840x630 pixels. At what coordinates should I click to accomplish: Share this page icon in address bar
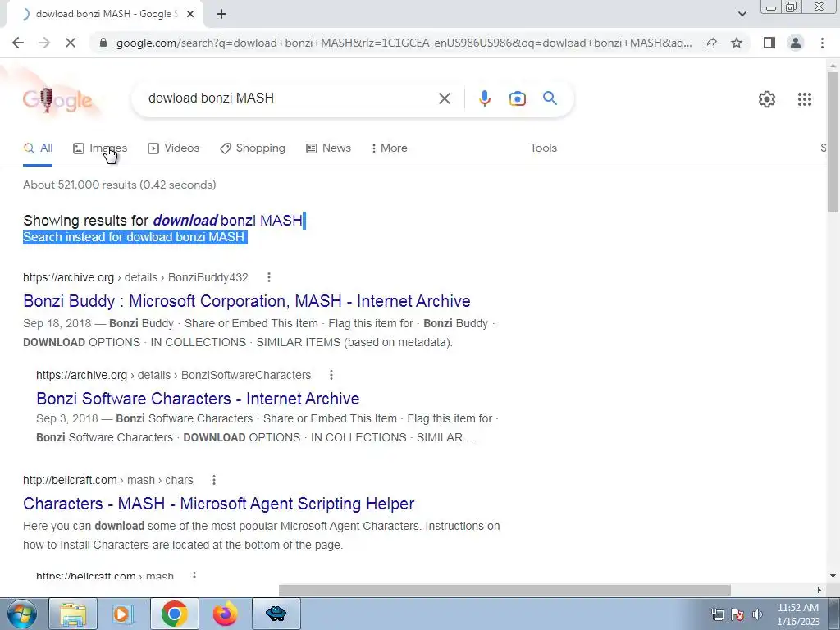(710, 43)
